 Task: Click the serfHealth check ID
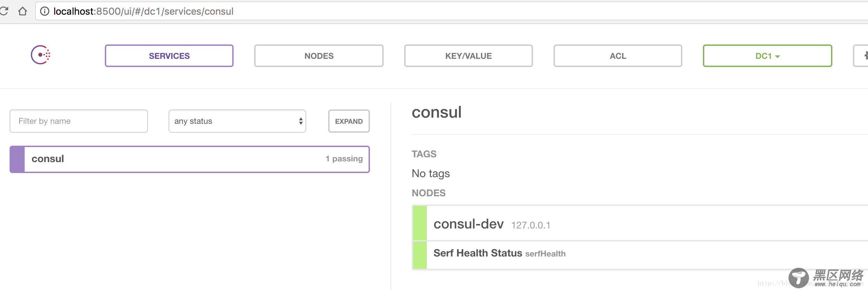(x=545, y=254)
